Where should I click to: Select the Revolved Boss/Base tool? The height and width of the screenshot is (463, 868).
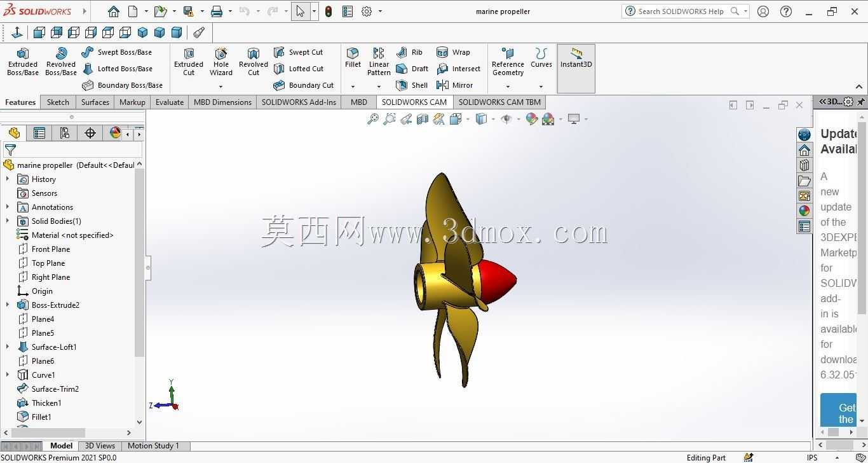pos(61,62)
